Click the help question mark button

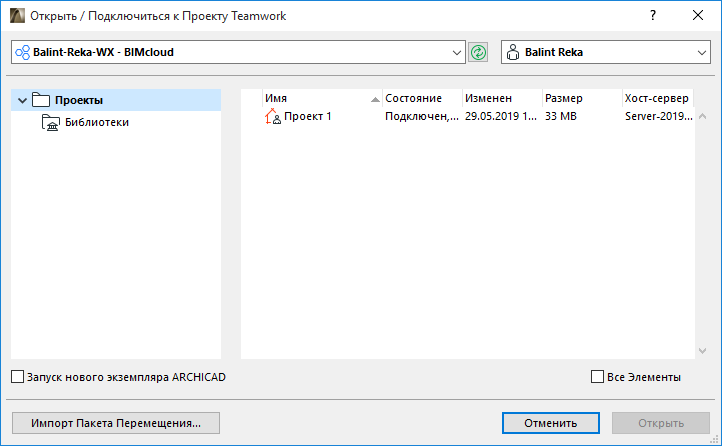tap(653, 15)
